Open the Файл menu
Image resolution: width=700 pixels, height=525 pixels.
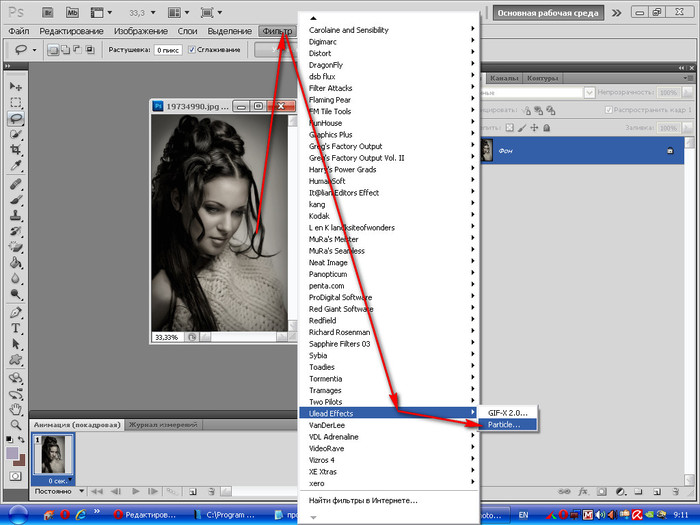tap(19, 31)
